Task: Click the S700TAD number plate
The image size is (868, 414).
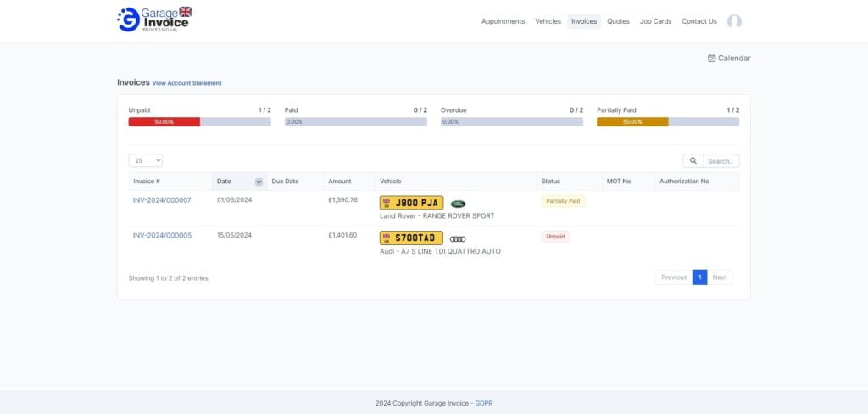Action: (x=411, y=238)
